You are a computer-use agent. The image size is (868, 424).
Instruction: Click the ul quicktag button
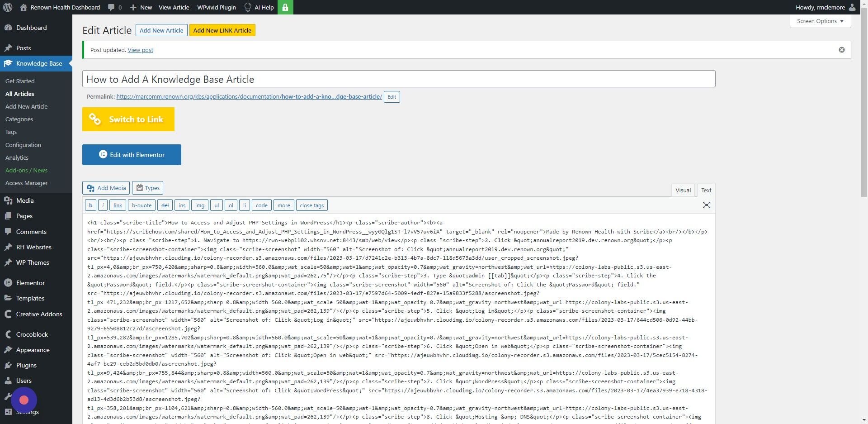(217, 205)
